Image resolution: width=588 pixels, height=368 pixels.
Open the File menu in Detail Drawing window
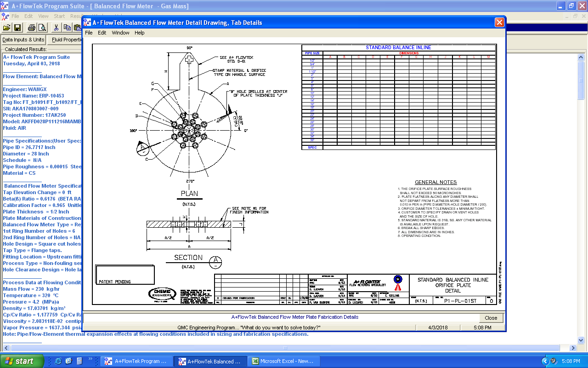click(89, 33)
